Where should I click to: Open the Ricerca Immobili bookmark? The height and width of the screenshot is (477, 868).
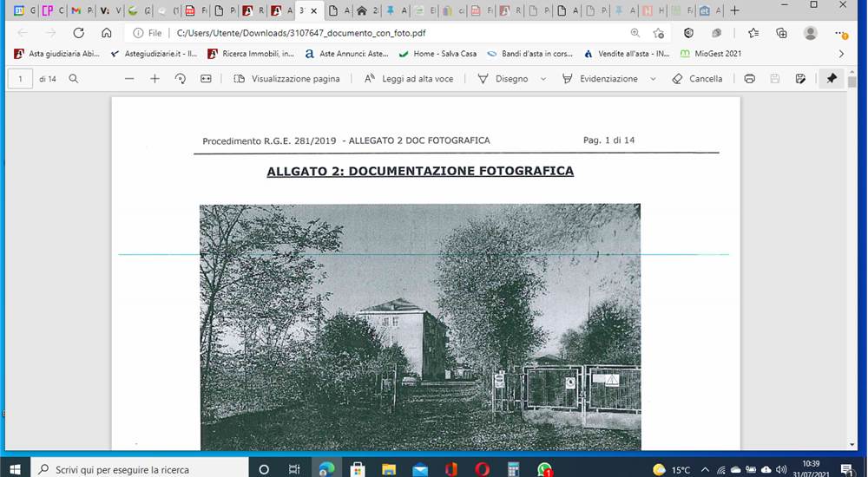pos(251,54)
